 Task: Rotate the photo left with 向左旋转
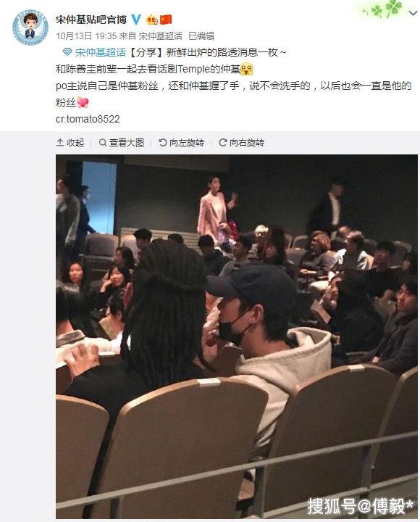click(x=181, y=143)
